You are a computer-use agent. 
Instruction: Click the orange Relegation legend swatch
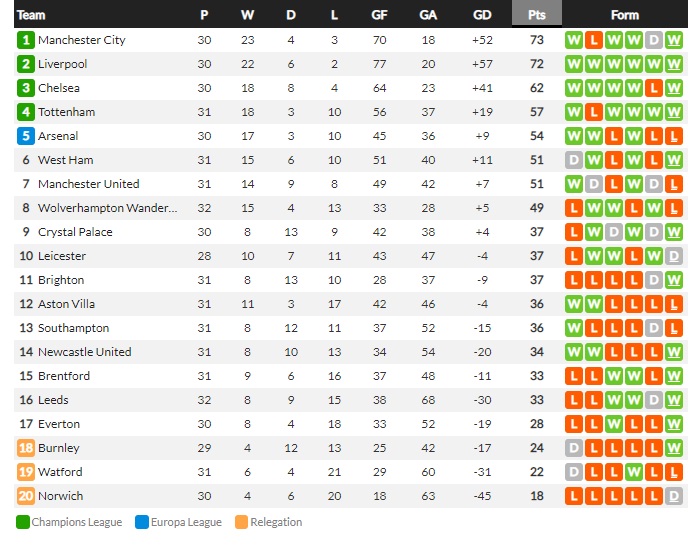(241, 522)
